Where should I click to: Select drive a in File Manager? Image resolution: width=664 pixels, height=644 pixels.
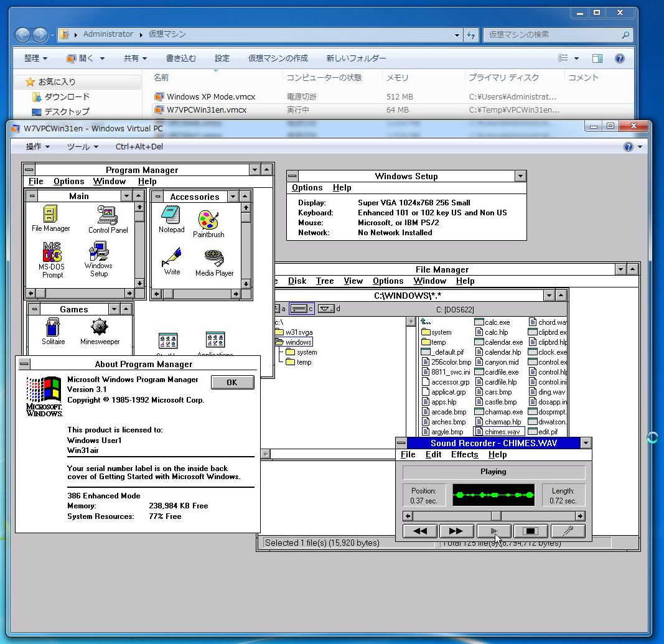pyautogui.click(x=280, y=309)
